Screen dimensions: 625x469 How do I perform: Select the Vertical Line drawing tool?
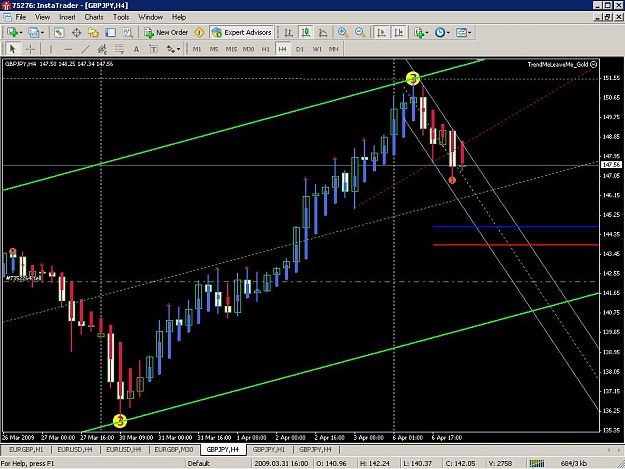pyautogui.click(x=51, y=49)
